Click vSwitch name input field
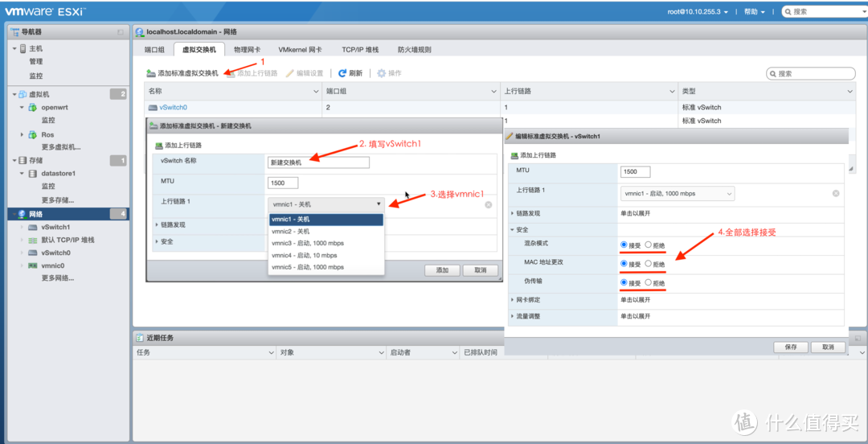 pyautogui.click(x=318, y=162)
